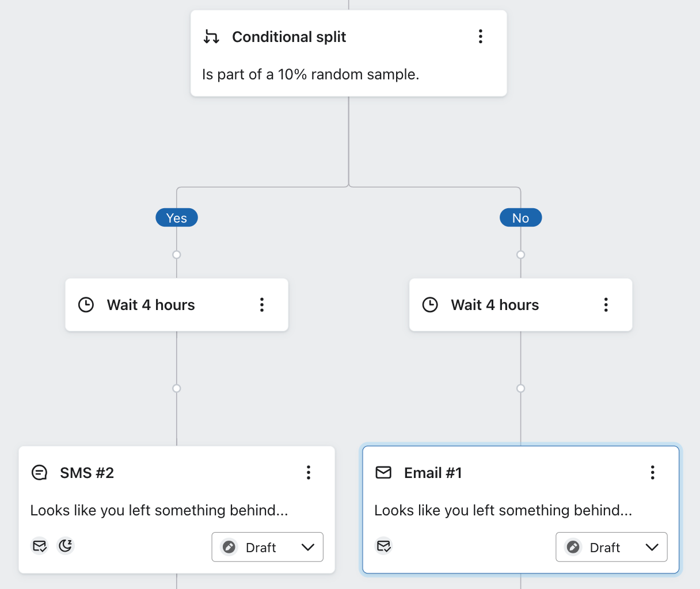
Task: Click the Smart Sending icon on SMS #2
Action: (39, 545)
